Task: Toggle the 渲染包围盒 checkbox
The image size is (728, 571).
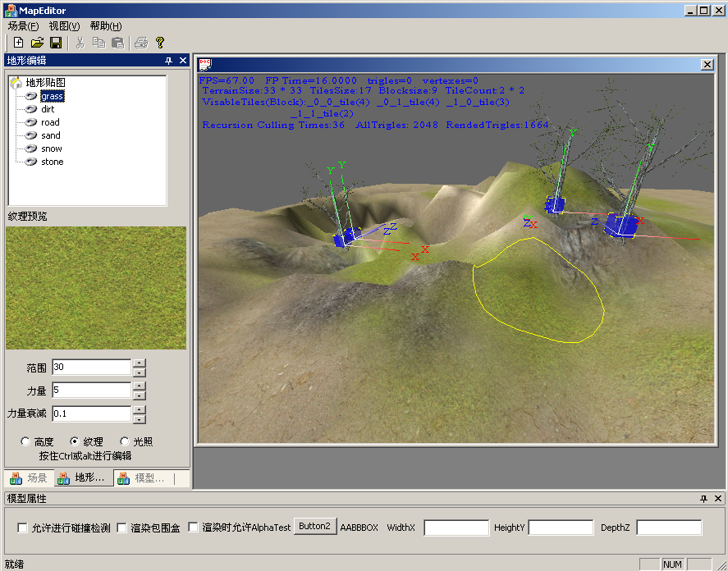Action: [x=121, y=528]
